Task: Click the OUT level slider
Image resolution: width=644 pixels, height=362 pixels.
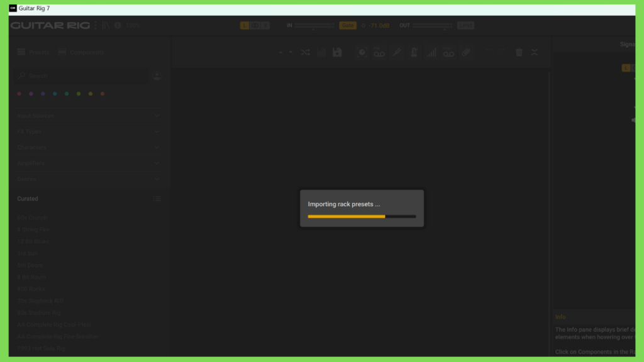Action: [x=433, y=25]
